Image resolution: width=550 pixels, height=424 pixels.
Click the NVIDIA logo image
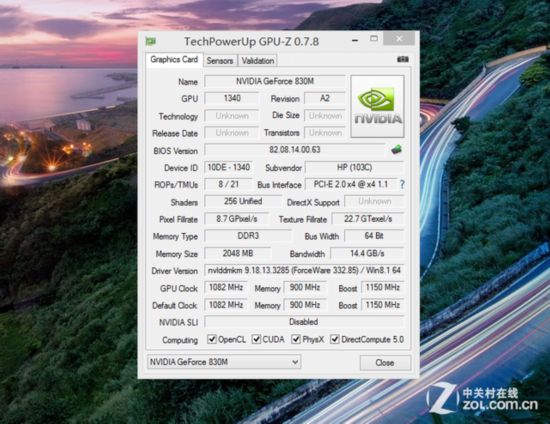pyautogui.click(x=377, y=106)
